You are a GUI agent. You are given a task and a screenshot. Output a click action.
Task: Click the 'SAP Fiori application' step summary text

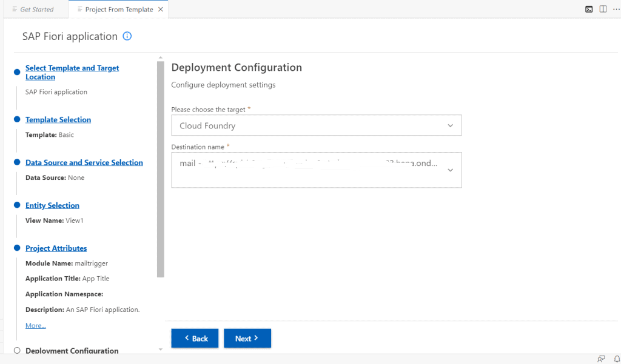pyautogui.click(x=56, y=92)
